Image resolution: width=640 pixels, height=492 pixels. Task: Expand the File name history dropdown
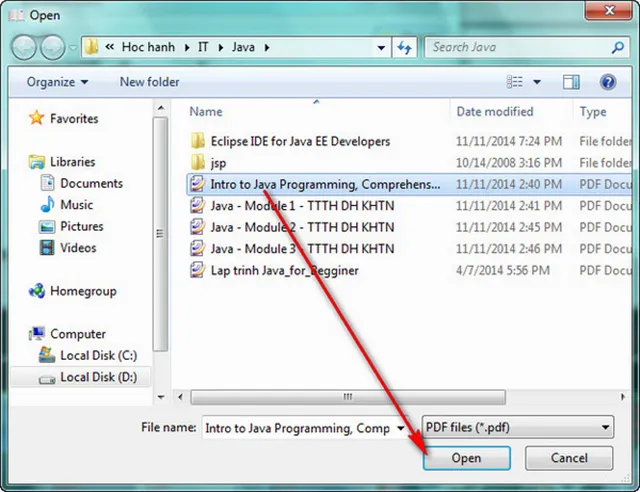[x=400, y=428]
